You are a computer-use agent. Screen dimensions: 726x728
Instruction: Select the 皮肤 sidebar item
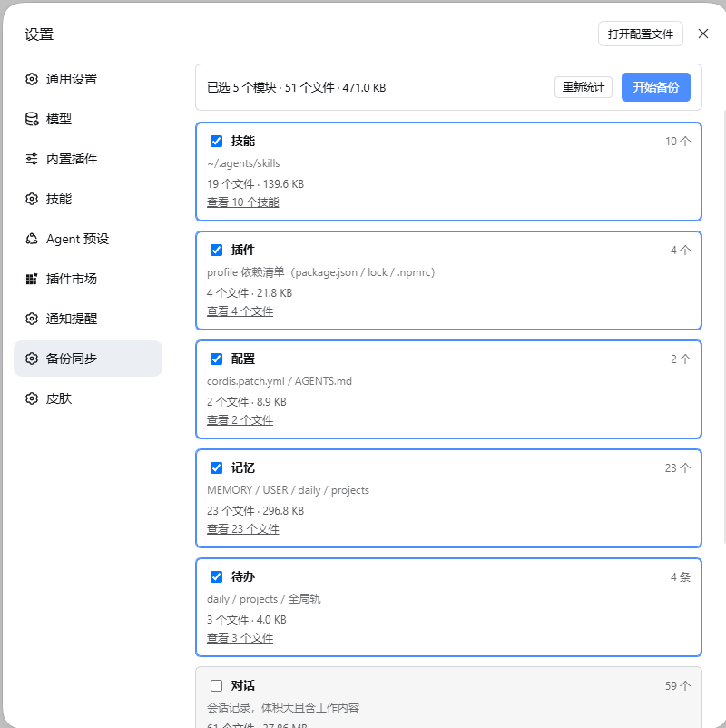88,398
